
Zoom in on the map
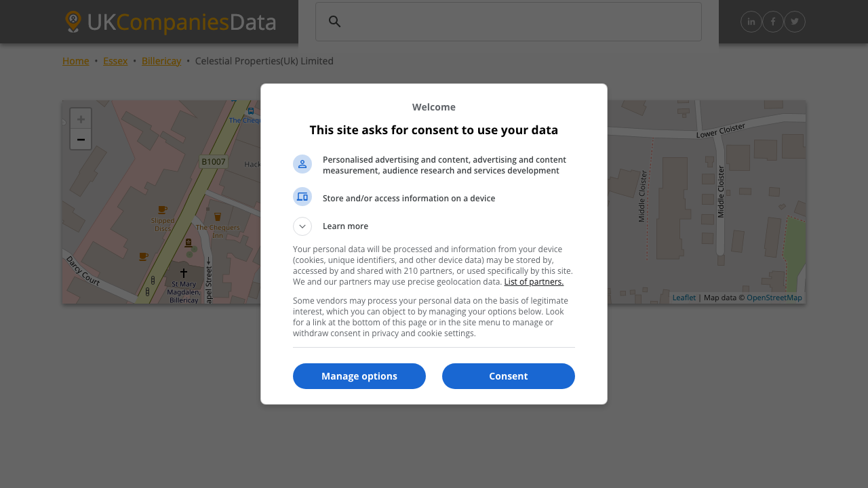coord(81,119)
